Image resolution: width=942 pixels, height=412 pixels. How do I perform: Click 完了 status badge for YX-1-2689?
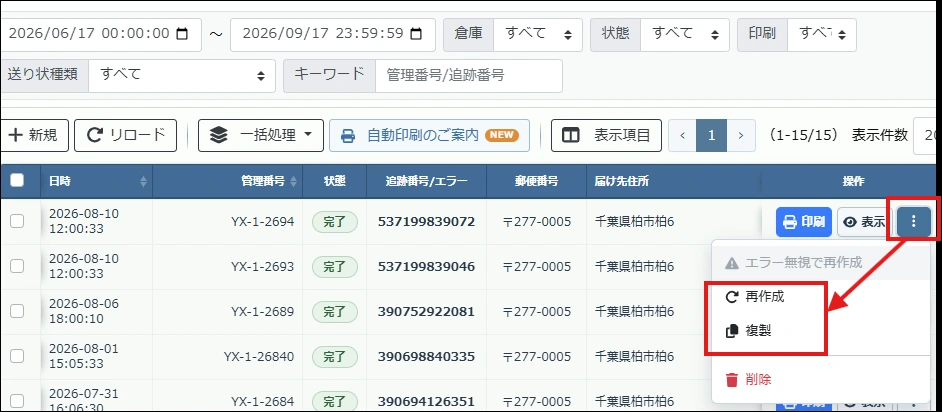(x=335, y=312)
